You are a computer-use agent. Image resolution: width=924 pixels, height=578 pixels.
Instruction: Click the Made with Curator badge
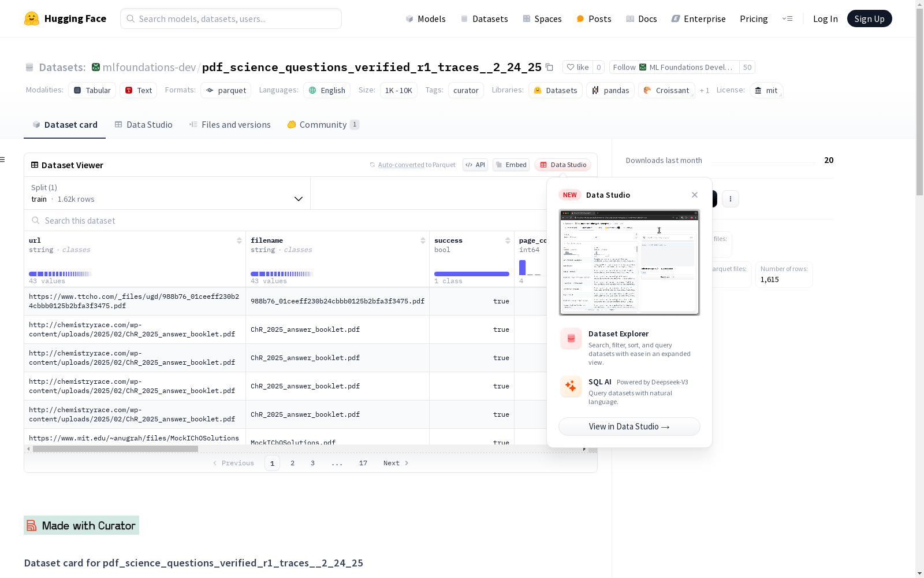(81, 525)
